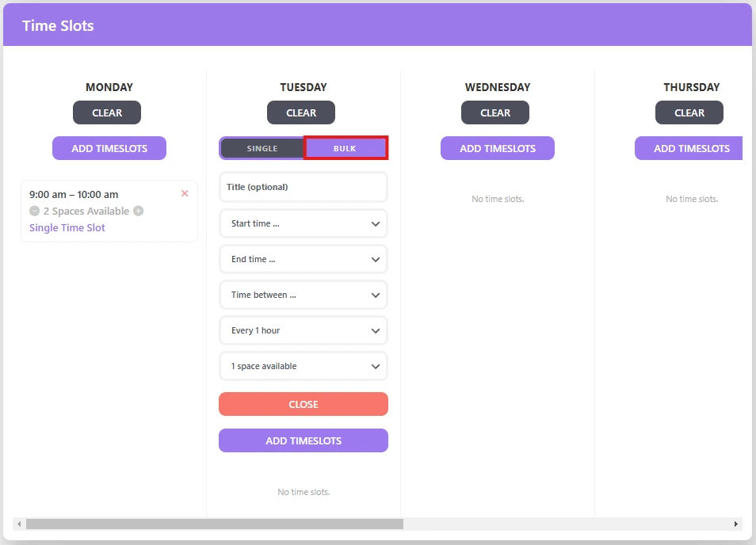This screenshot has width=756, height=545.
Task: Add timeslots for Wednesday
Action: tap(498, 148)
